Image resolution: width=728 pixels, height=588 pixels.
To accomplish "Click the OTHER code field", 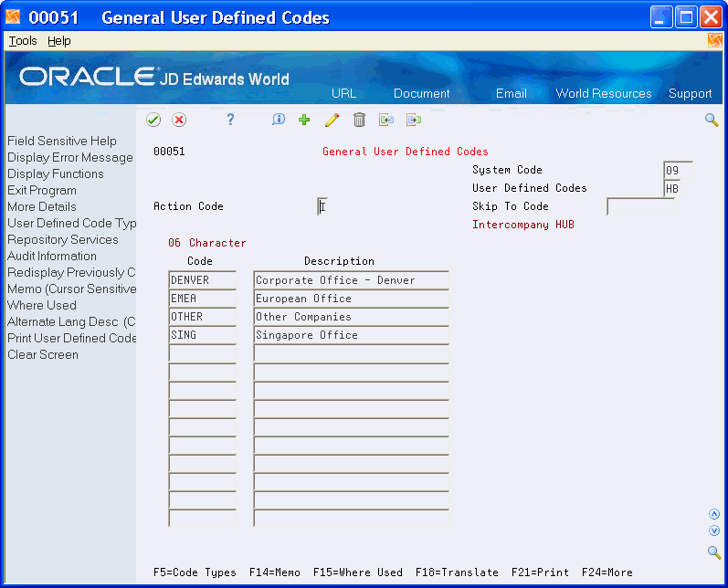I will coord(203,317).
